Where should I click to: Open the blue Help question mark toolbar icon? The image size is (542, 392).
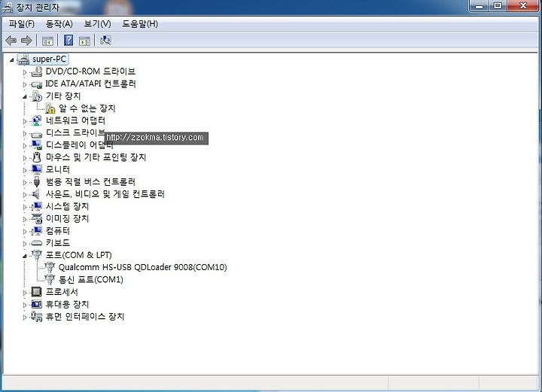69,41
